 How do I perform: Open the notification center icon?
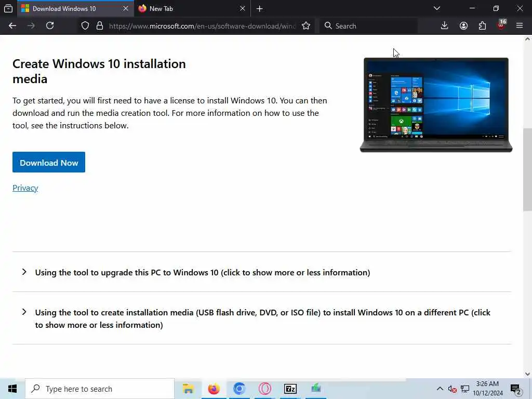pos(516,389)
